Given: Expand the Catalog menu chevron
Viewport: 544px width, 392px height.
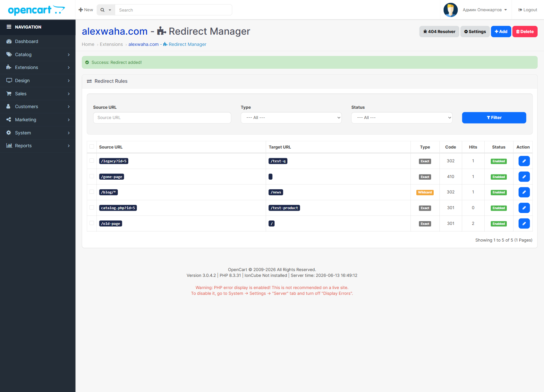Looking at the screenshot, I should click(69, 55).
